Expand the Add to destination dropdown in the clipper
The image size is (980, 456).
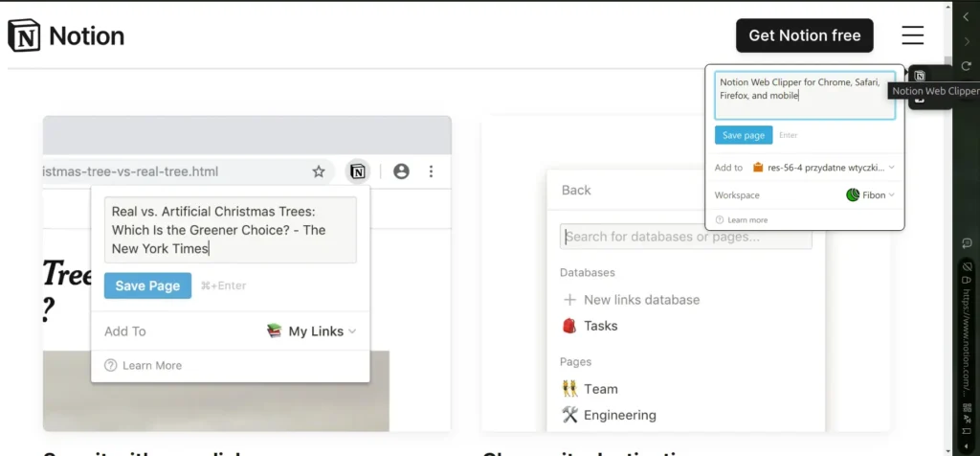coord(824,167)
